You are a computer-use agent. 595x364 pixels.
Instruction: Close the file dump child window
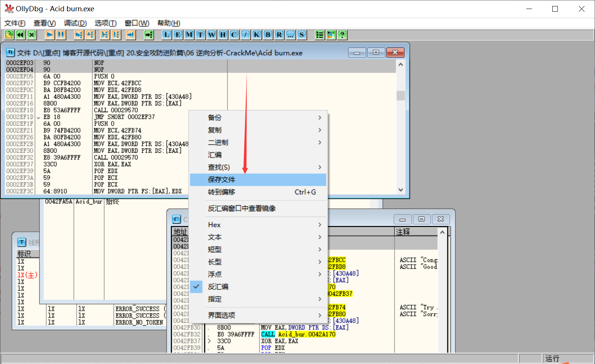pos(395,53)
